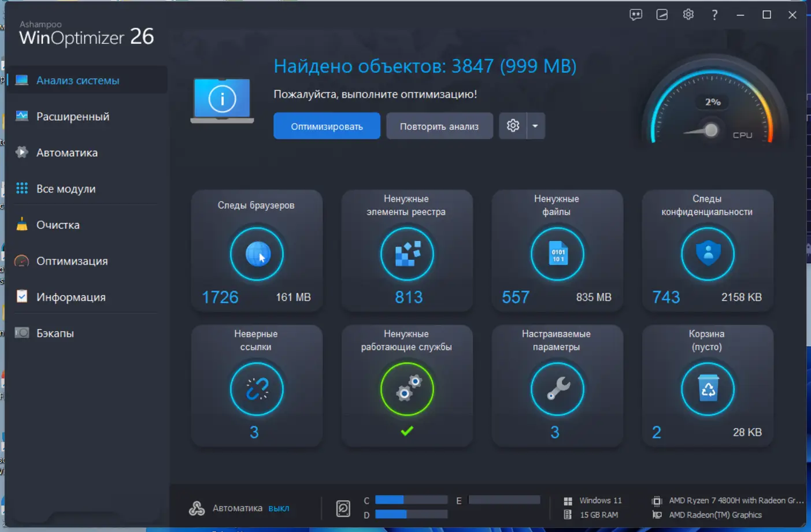Open the privacy traces (Следы конфиденциальности) shield icon

coord(707,254)
